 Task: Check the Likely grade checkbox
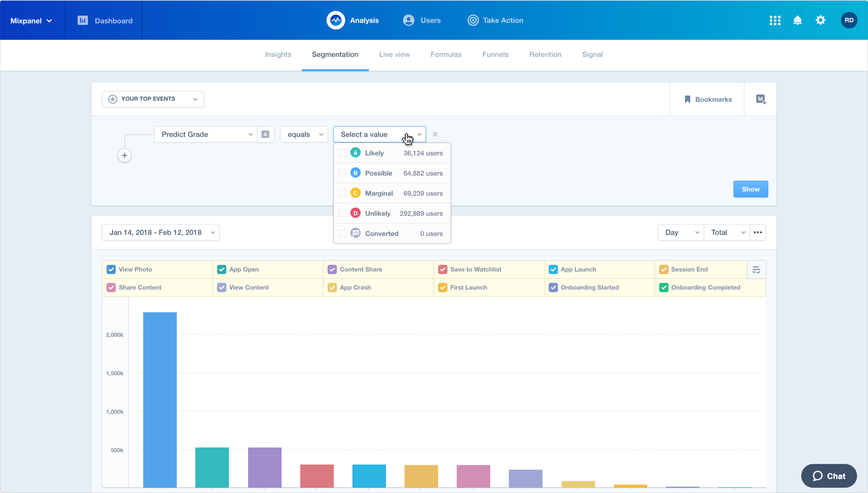tap(343, 153)
